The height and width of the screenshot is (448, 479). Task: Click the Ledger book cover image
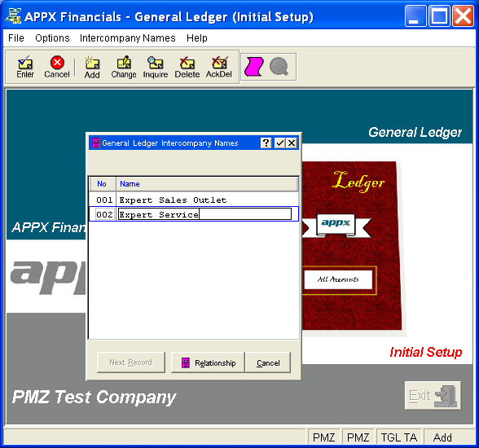coord(351,245)
